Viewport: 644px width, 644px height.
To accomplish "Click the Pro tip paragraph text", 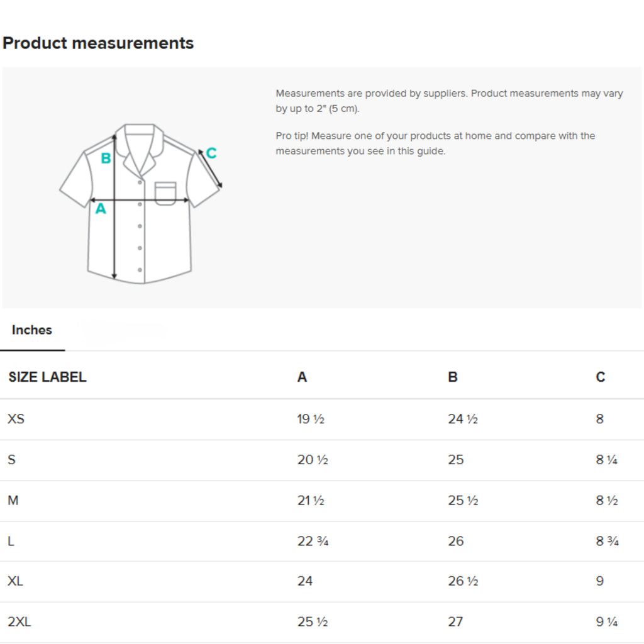I will [435, 143].
